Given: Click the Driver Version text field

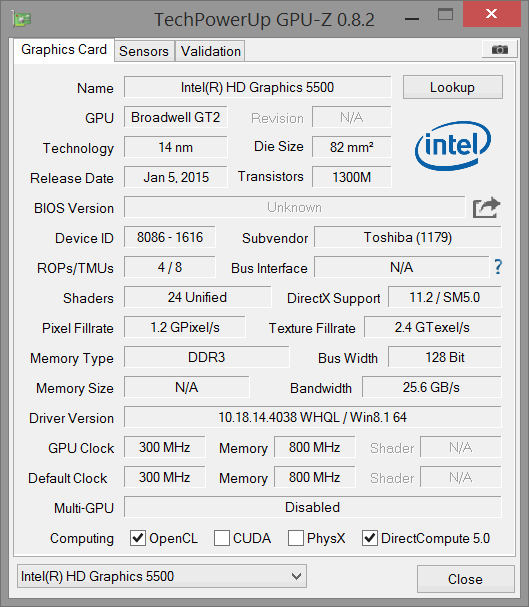Looking at the screenshot, I should [313, 417].
